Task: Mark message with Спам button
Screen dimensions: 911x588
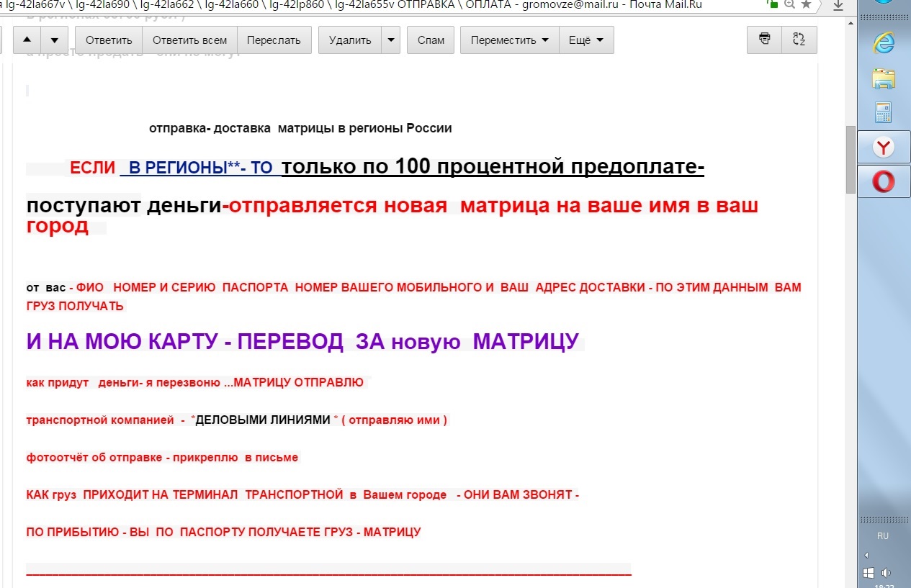Action: (431, 40)
